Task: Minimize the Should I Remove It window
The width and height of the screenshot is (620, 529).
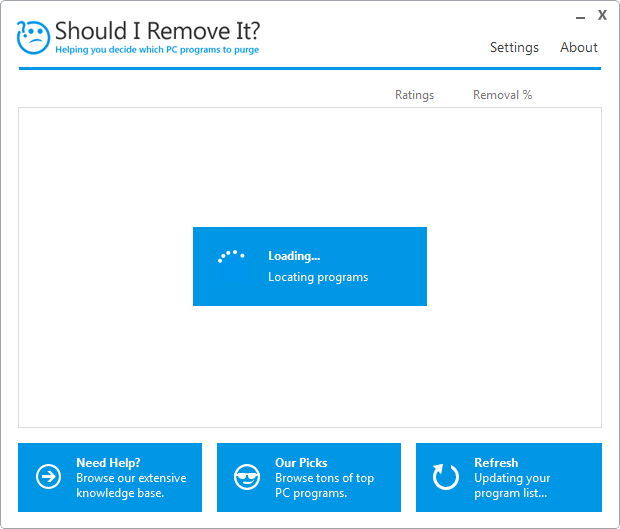Action: point(580,18)
